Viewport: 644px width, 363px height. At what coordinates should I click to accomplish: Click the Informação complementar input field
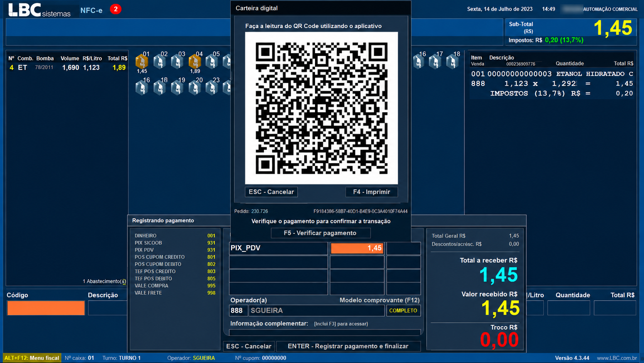tap(325, 332)
